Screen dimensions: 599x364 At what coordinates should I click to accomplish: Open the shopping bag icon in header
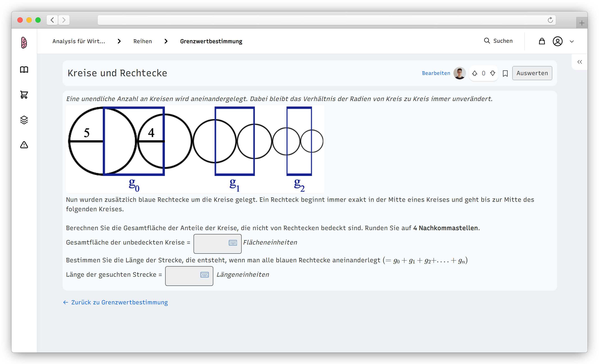point(542,41)
